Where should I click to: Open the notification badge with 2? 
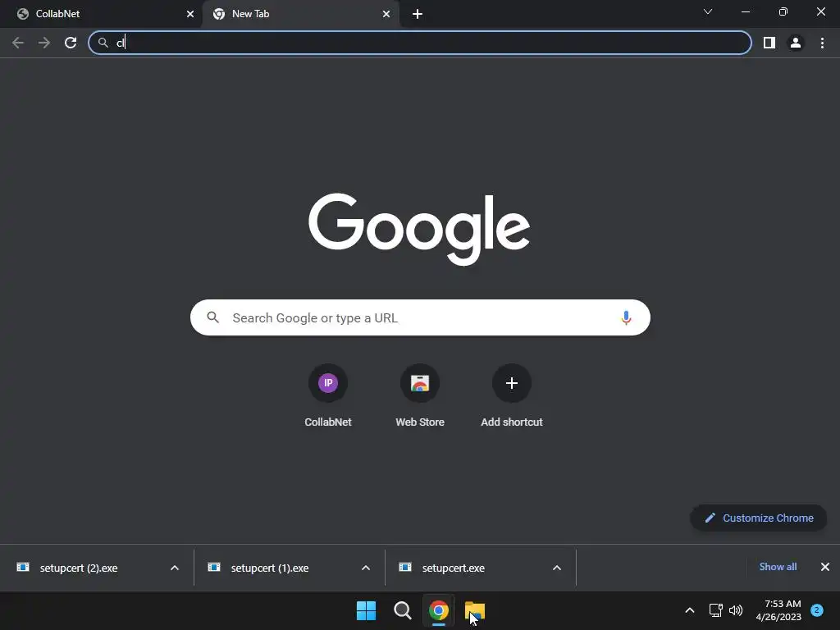point(817,610)
